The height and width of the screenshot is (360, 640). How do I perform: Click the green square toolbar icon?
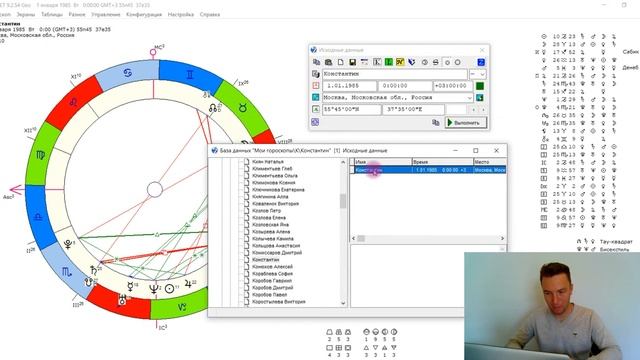tap(389, 62)
